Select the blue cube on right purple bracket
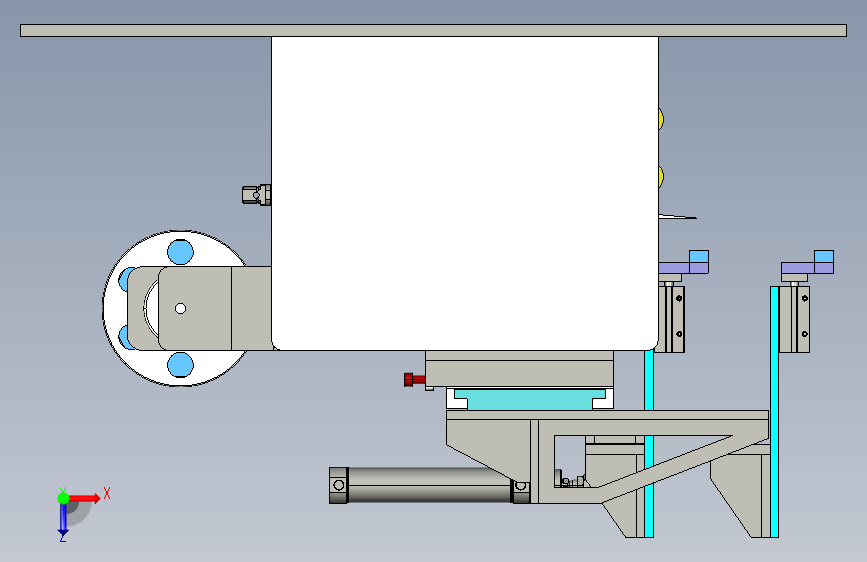This screenshot has height=562, width=867. 824,257
